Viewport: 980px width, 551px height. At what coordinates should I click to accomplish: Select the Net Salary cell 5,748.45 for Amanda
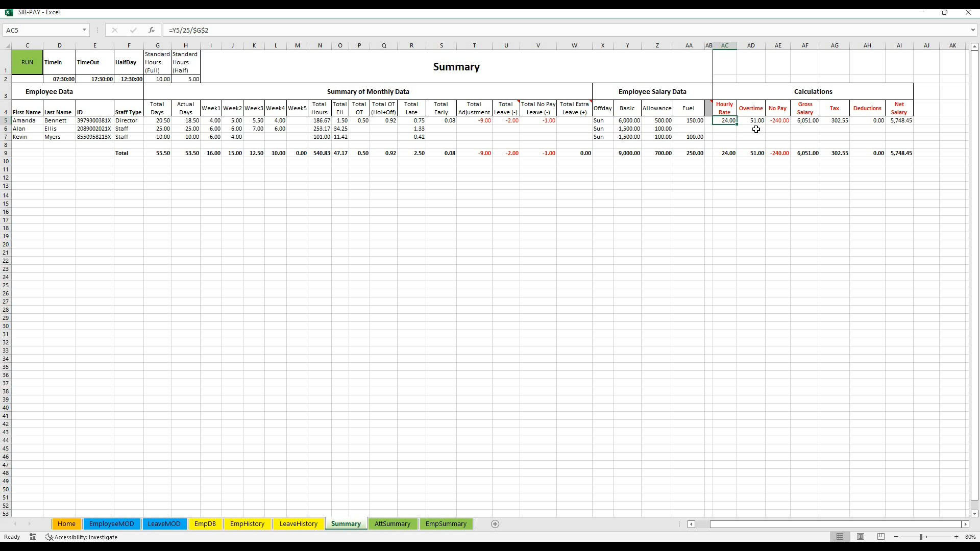899,120
